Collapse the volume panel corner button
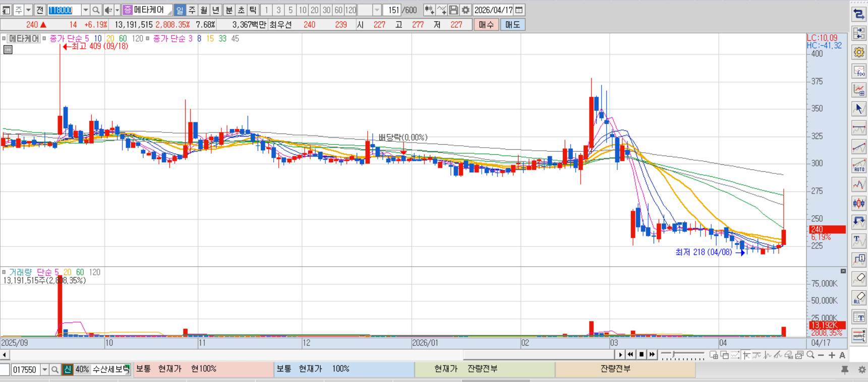Screen dimensions: 868x382 pos(843,271)
